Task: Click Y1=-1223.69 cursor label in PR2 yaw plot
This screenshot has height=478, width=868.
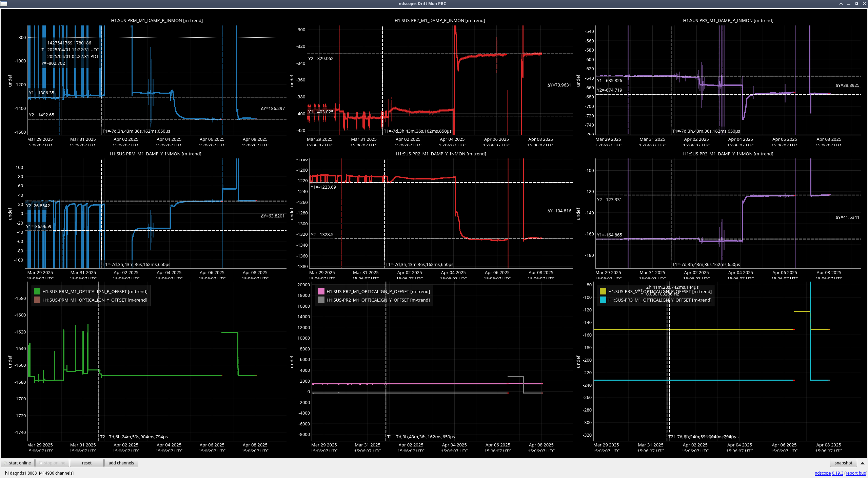Action: pyautogui.click(x=323, y=187)
